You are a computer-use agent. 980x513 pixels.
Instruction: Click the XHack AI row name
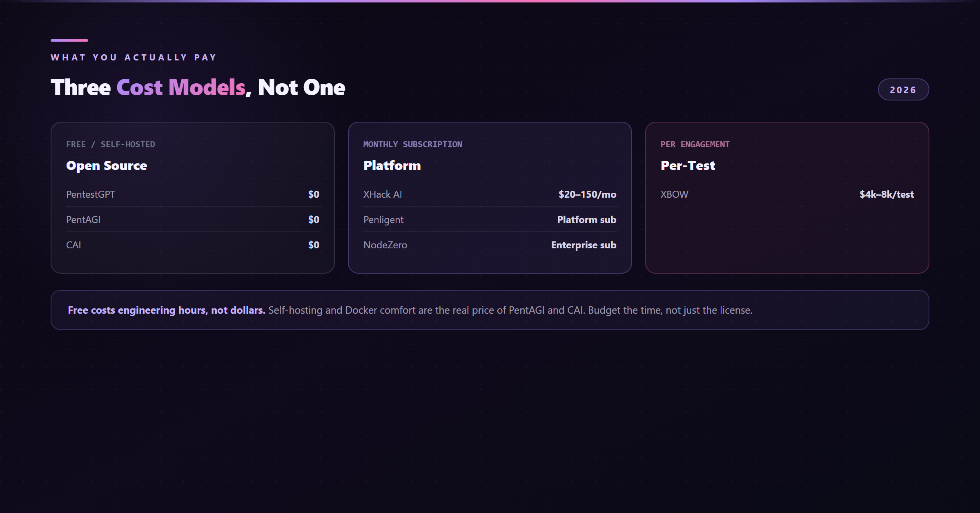click(x=383, y=194)
